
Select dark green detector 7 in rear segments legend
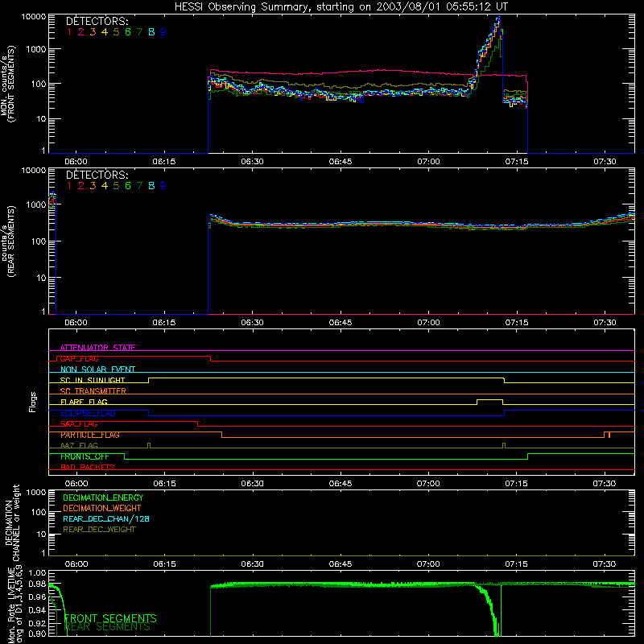point(139,186)
